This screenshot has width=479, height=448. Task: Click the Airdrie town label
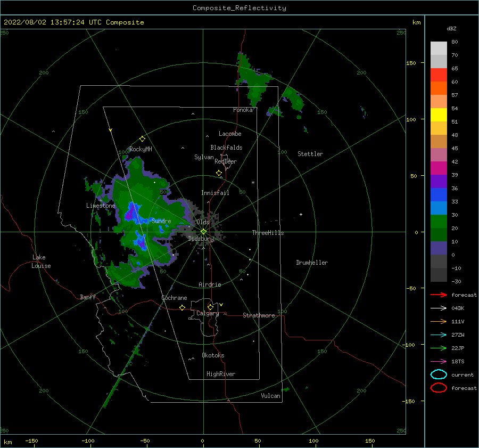[x=210, y=284]
